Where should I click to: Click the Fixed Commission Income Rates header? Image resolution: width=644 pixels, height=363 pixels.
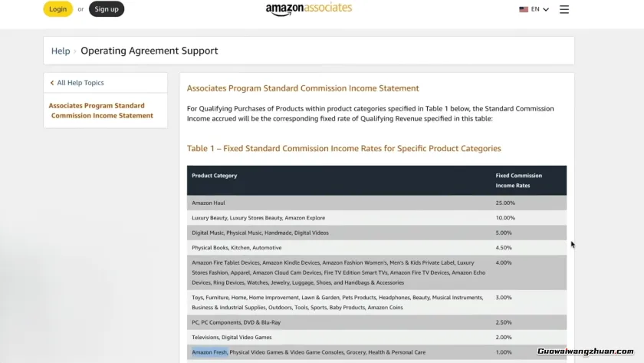click(518, 180)
